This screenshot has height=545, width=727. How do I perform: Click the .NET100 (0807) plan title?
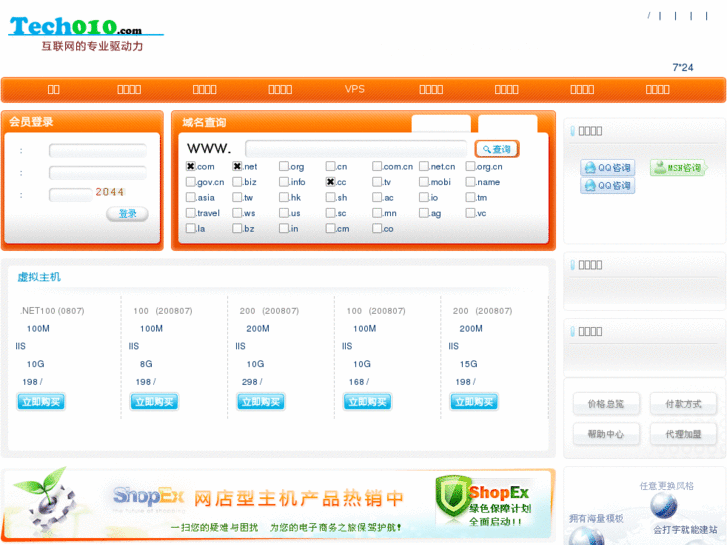[52, 311]
